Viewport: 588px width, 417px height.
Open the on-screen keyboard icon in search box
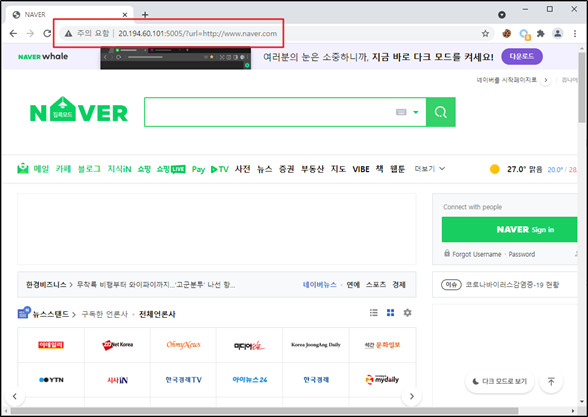(x=401, y=112)
